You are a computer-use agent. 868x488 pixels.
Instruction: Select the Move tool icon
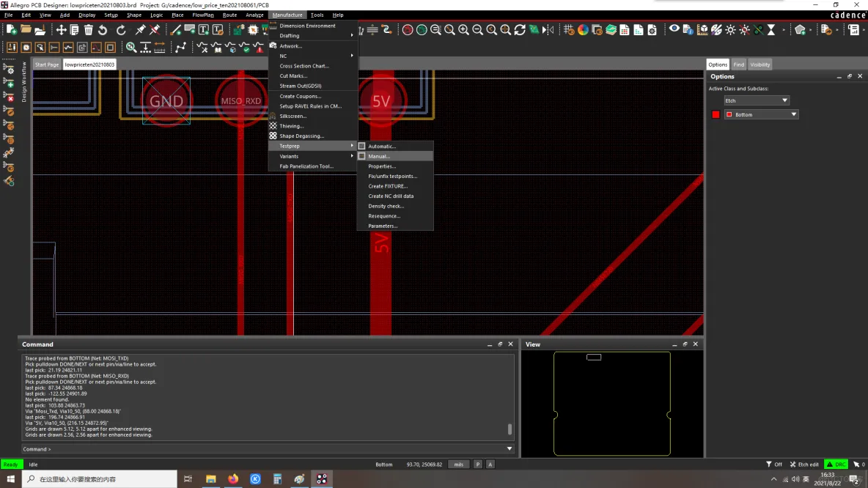61,30
